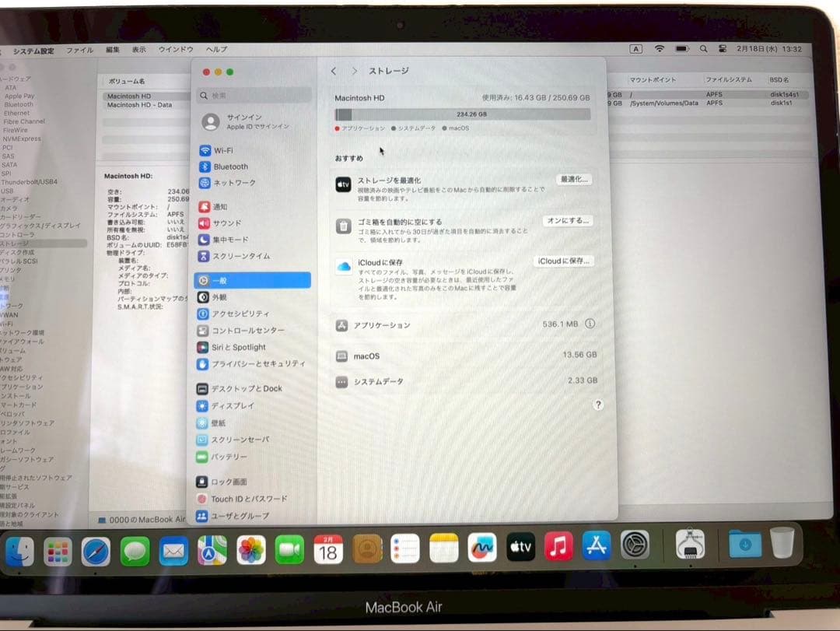Image resolution: width=840 pixels, height=631 pixels.
Task: Click the 最適化... button
Action: pos(574,180)
